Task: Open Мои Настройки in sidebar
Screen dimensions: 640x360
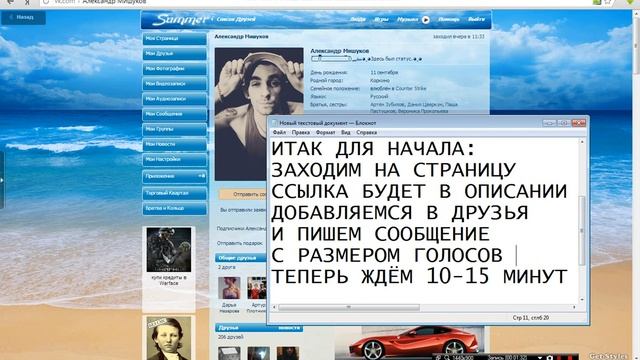Action: 175,159
